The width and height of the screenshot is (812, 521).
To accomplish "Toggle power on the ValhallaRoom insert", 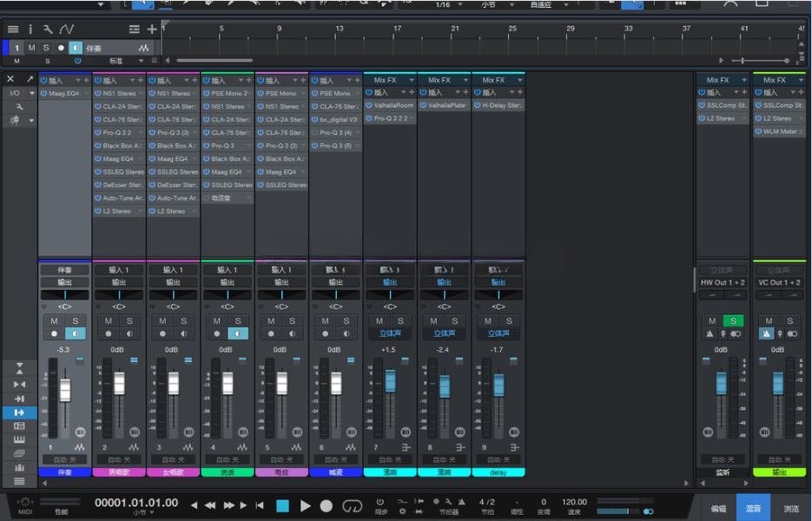I will (369, 105).
